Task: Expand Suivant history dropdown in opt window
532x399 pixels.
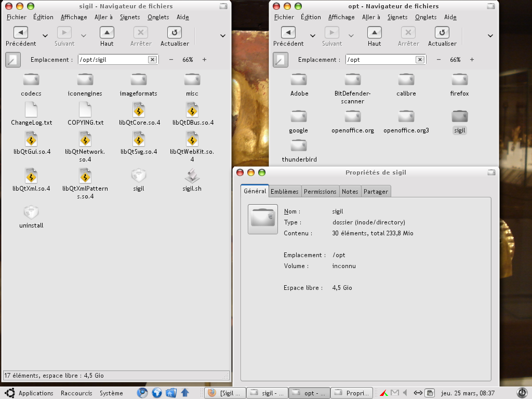Action: point(351,36)
